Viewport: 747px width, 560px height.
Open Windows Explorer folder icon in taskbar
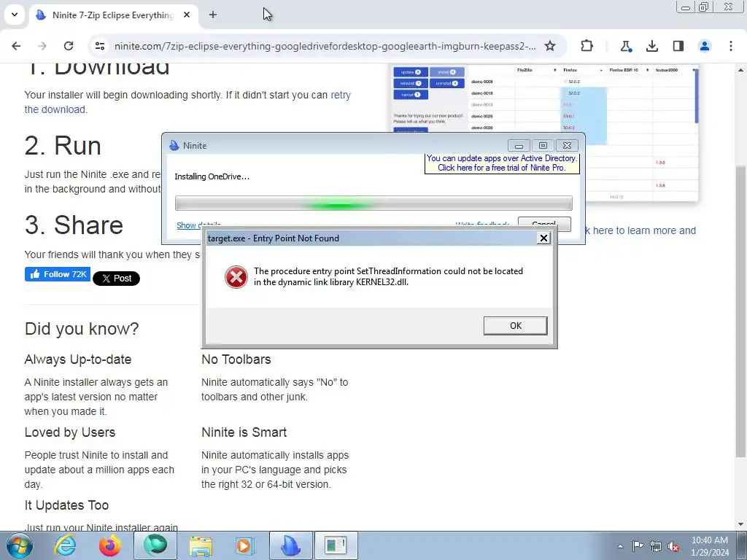click(x=201, y=545)
